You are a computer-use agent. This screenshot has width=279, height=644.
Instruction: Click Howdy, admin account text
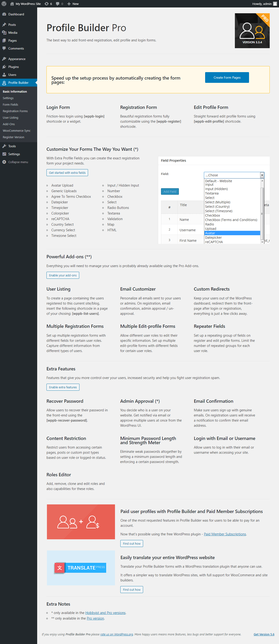[x=262, y=4]
